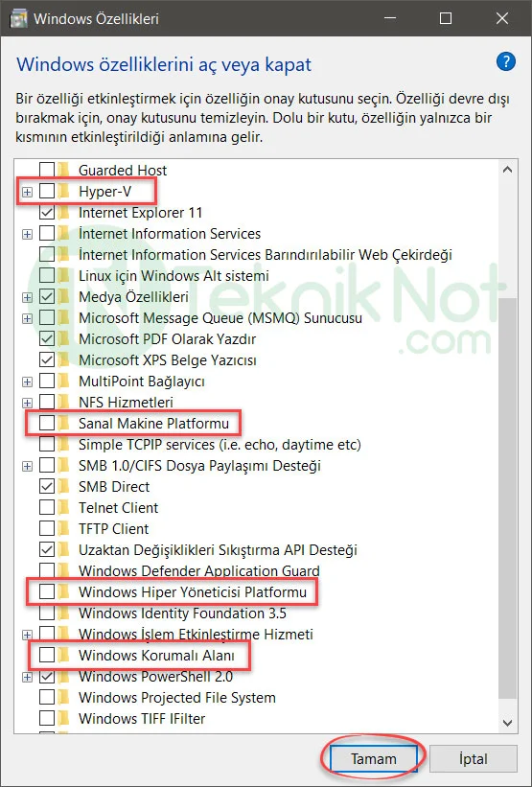Click the folder icon beside TFTP Client

coord(63,528)
